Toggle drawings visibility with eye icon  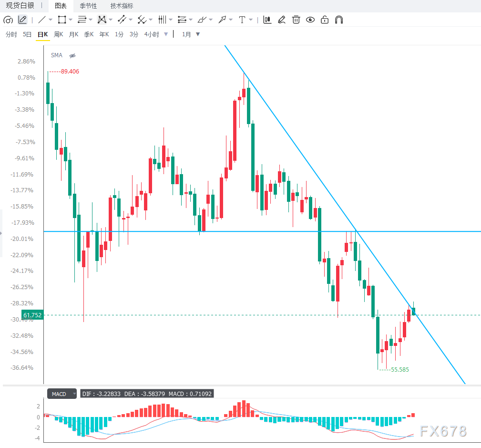(x=310, y=20)
